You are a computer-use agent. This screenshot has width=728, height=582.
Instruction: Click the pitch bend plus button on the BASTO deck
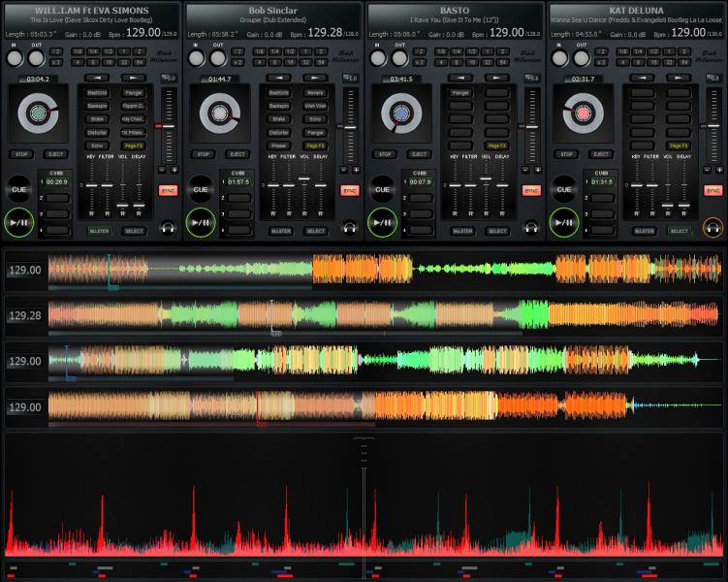538,170
